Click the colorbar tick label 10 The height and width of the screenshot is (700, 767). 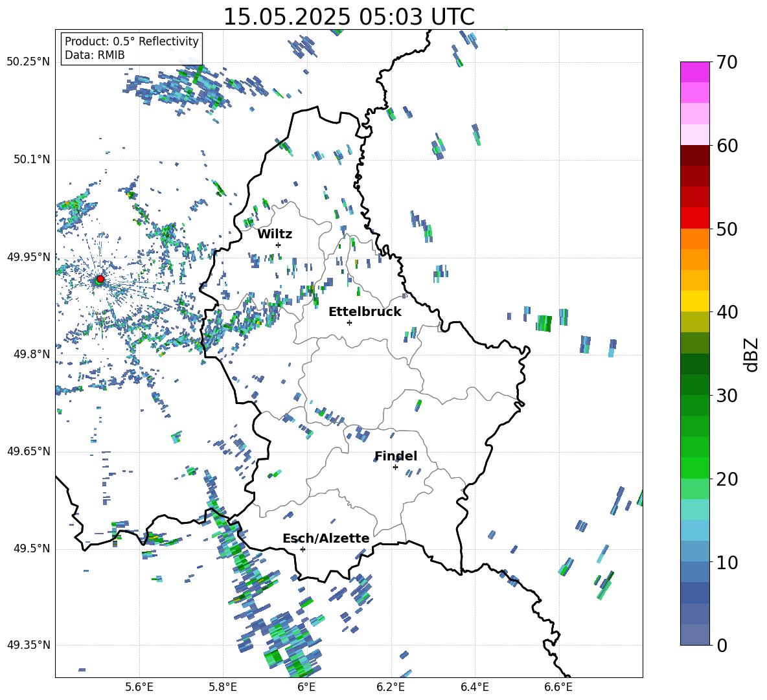click(727, 562)
